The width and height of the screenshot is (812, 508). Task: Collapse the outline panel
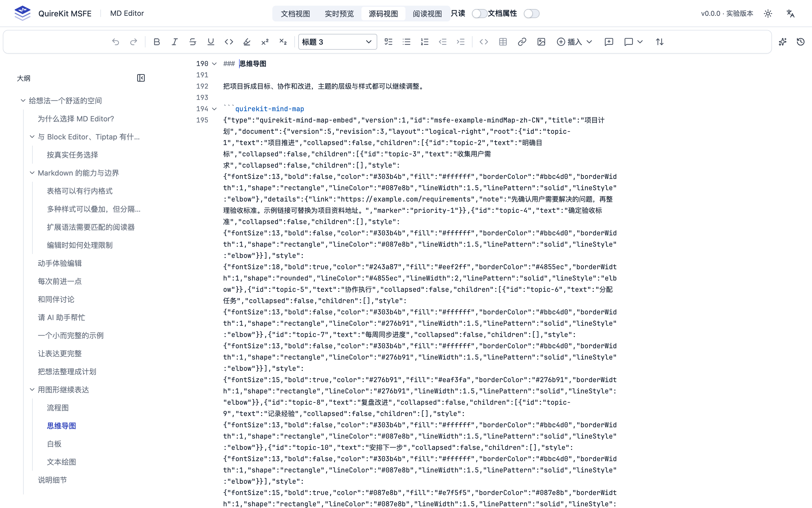(141, 78)
